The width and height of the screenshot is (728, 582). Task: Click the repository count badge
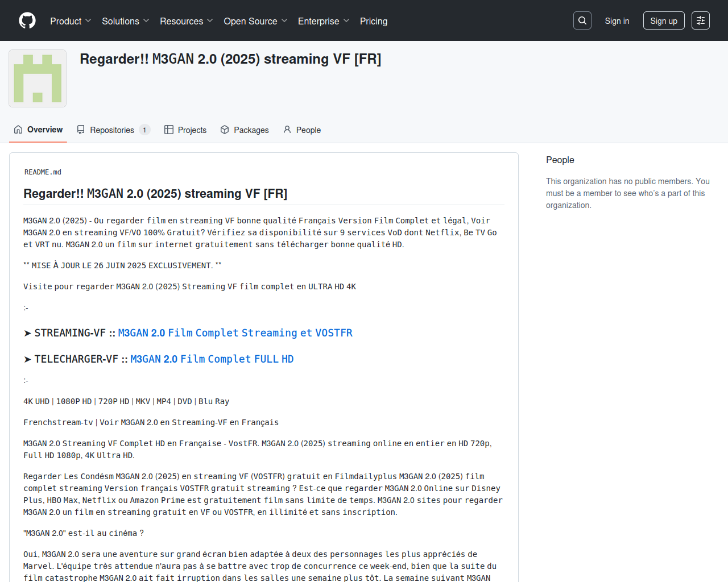click(x=144, y=130)
